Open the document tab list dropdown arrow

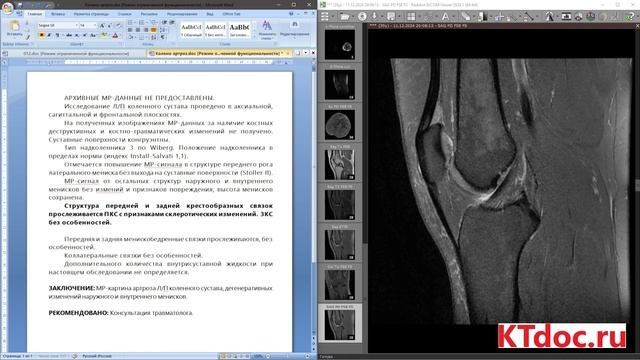[x=305, y=53]
